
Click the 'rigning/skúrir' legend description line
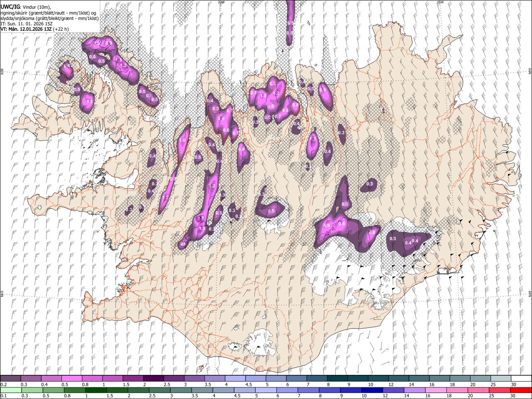[49, 13]
